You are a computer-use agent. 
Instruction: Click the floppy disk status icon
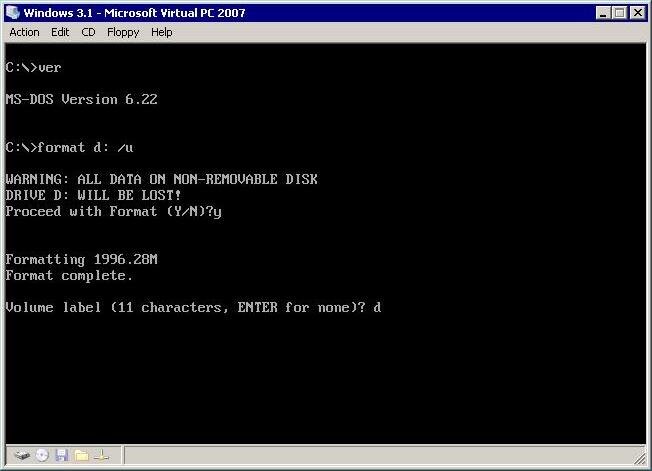tap(62, 456)
